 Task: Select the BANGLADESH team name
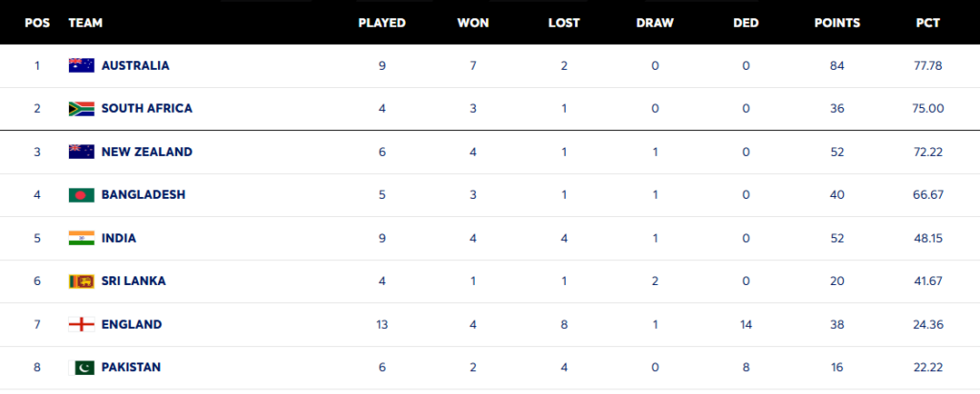(x=144, y=195)
